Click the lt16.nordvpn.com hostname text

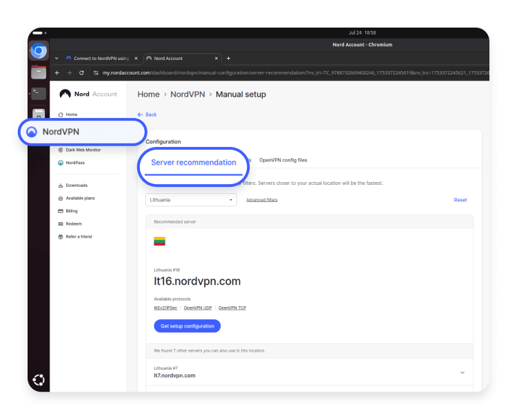197,281
